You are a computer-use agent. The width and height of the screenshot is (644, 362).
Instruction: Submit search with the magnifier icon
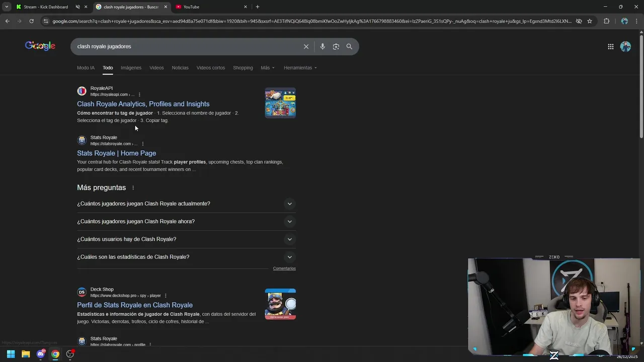pyautogui.click(x=349, y=46)
